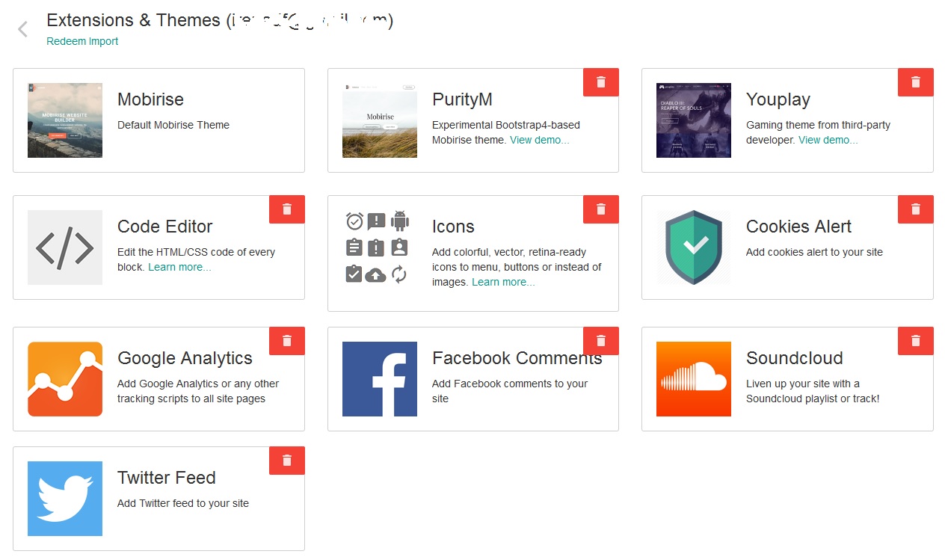Delete the Icons extension via trash button
Screen dimensions: 948x560
600,209
